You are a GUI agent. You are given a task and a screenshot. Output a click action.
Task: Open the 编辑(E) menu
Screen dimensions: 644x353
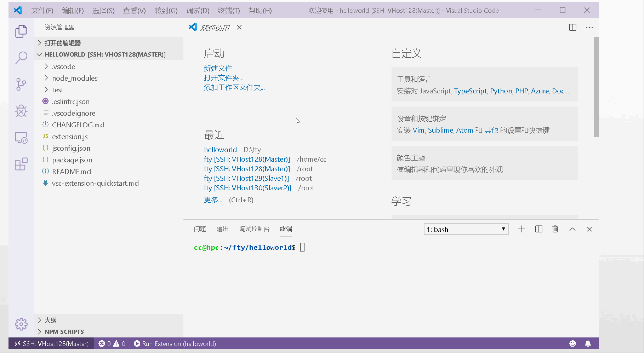click(73, 11)
